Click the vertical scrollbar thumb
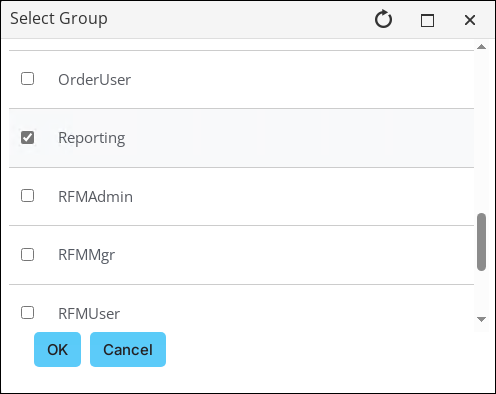The height and width of the screenshot is (394, 496). coord(481,242)
